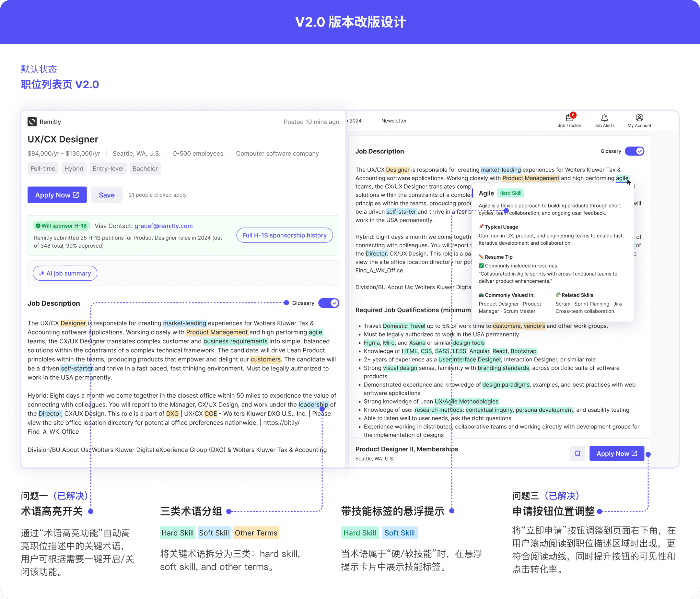Open Full H-1B sponsorship history
Screen dimensions: 700x599
point(284,235)
